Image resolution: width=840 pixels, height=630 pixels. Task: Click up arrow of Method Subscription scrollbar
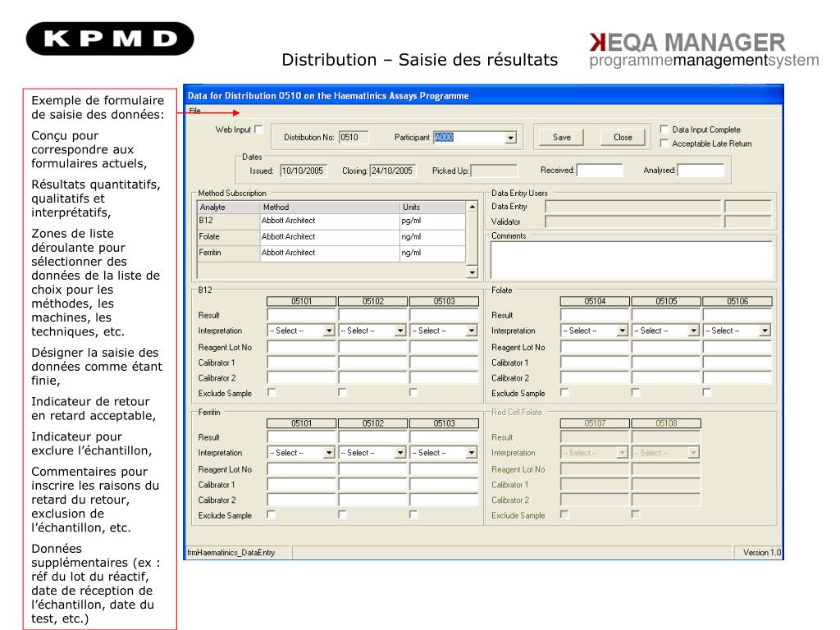click(472, 207)
